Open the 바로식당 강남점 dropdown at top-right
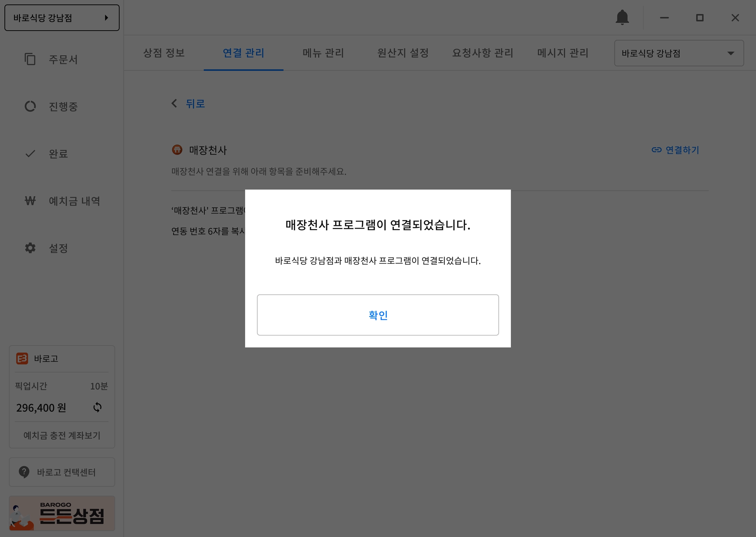756x537 pixels. pyautogui.click(x=678, y=53)
